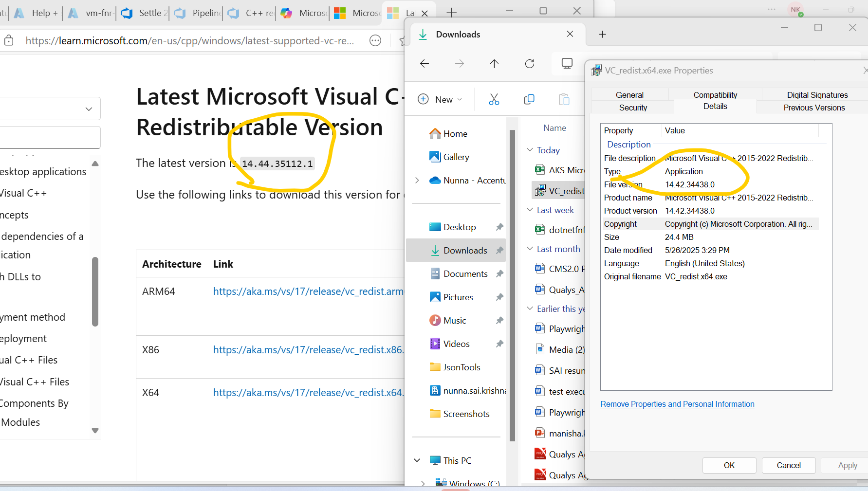Click the filter input field in docs sidebar
Screen dimensions: 868x491
point(50,137)
